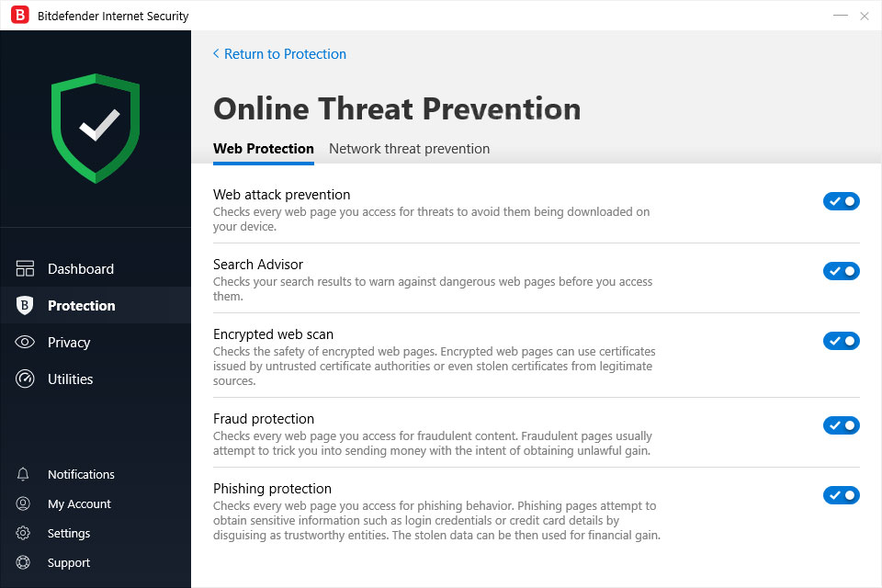The height and width of the screenshot is (588, 882).
Task: Click the Support lifebuoy icon
Action: 24,563
